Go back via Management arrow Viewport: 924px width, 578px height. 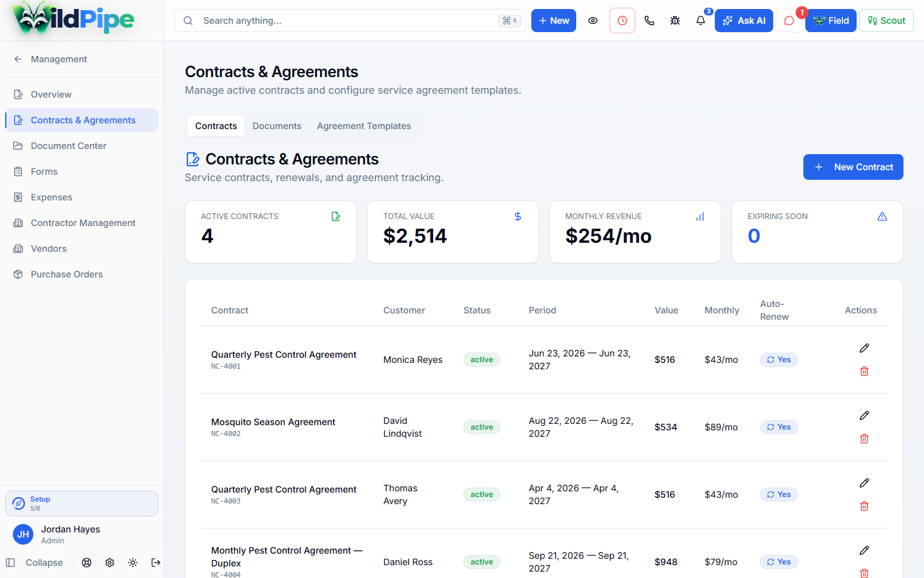(18, 59)
